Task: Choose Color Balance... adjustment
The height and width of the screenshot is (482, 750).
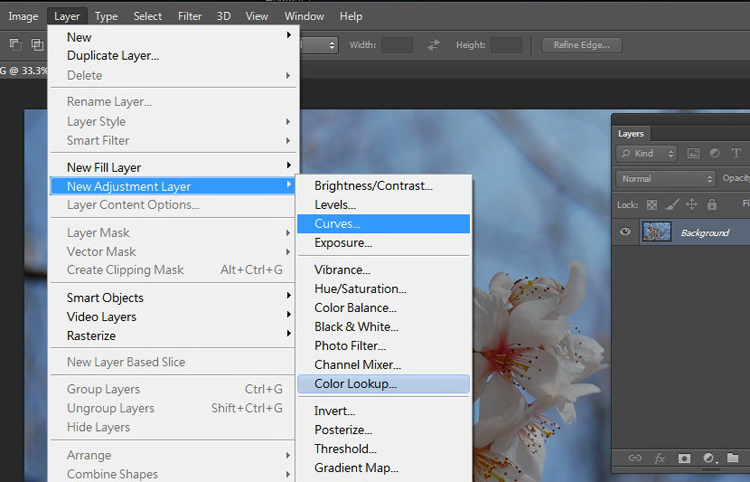Action: pos(384,307)
